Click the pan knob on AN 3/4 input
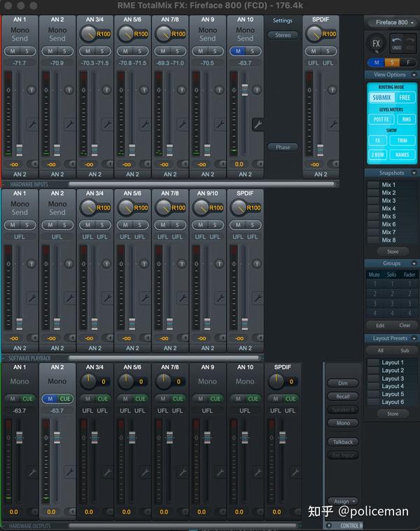Screen dimensions: 420x531 (x=87, y=33)
